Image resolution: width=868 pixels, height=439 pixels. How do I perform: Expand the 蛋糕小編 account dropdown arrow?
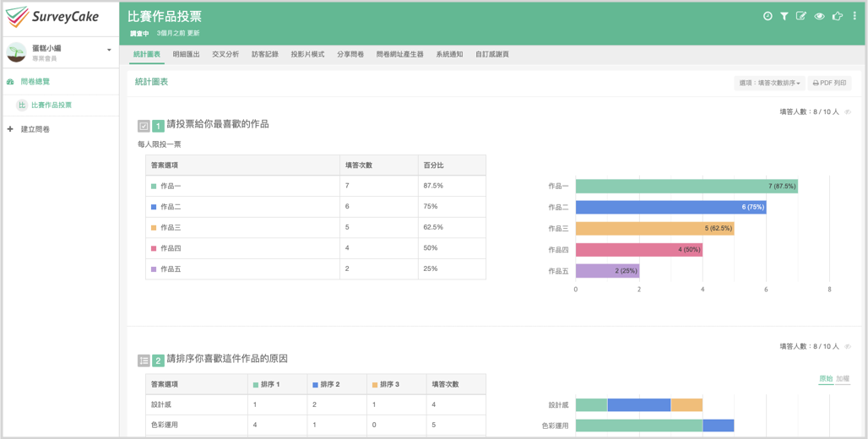pos(109,51)
